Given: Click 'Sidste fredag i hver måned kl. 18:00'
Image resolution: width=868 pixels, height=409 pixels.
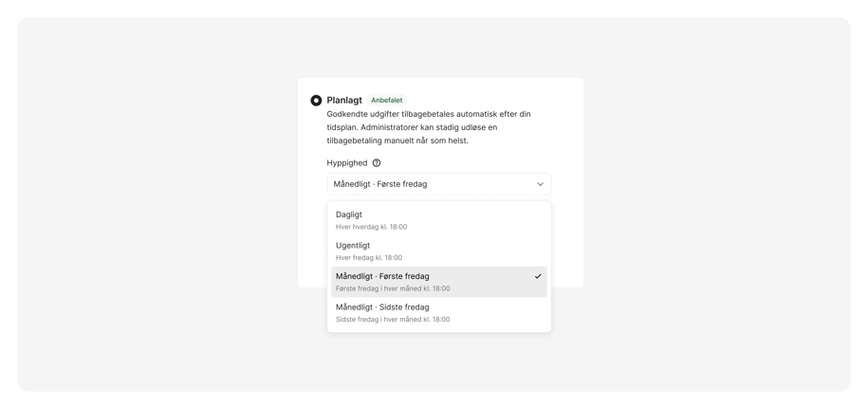Looking at the screenshot, I should (393, 320).
